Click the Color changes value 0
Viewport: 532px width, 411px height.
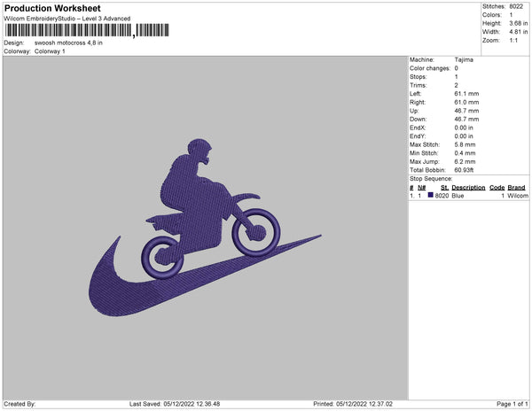457,68
